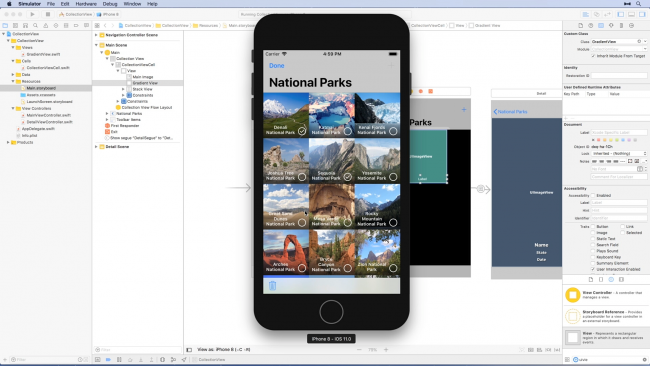Show the Version editor

pos(607,15)
